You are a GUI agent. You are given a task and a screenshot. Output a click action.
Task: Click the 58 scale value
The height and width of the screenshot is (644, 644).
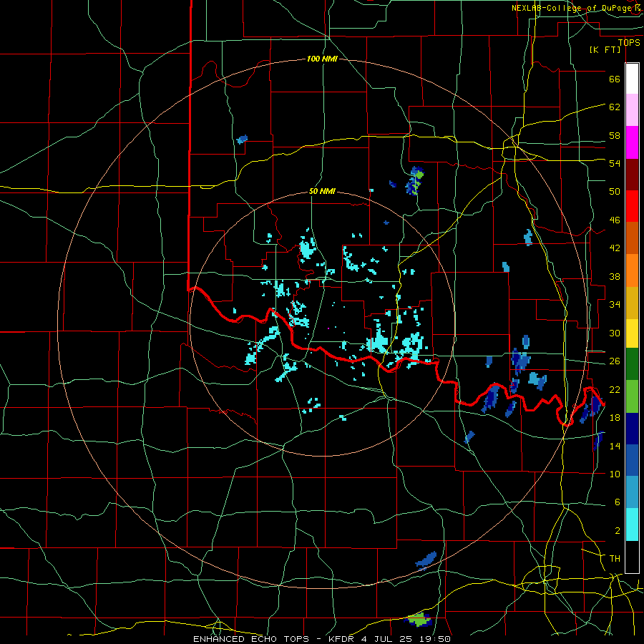click(x=615, y=135)
